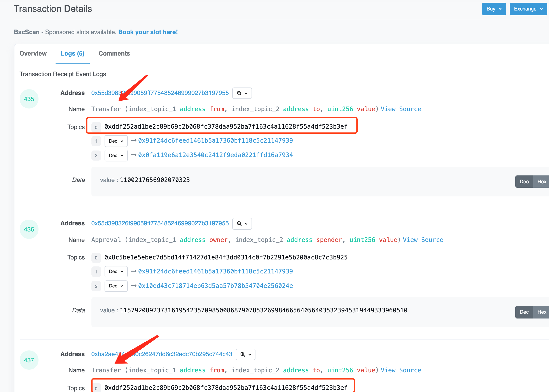Open topic 2 address 0x0fa119e6a12e...7934
The image size is (549, 392).
tap(215, 155)
